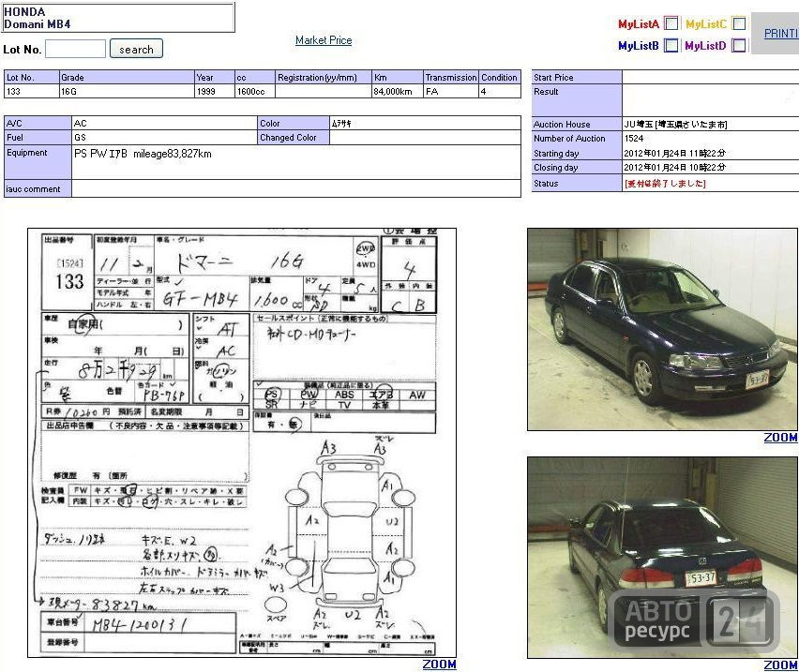
Task: Click the Starting day date value
Action: click(x=674, y=153)
